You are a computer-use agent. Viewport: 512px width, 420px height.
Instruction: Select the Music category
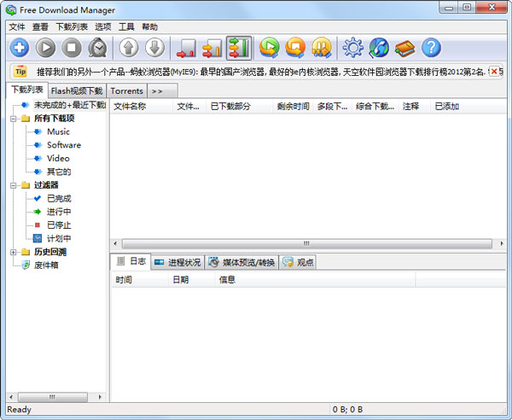click(58, 131)
